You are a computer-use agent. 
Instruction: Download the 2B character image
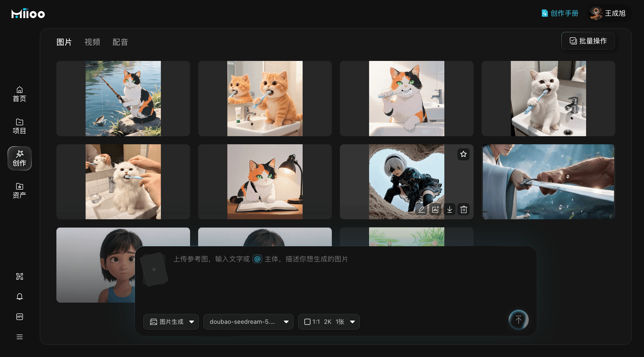[x=450, y=209]
